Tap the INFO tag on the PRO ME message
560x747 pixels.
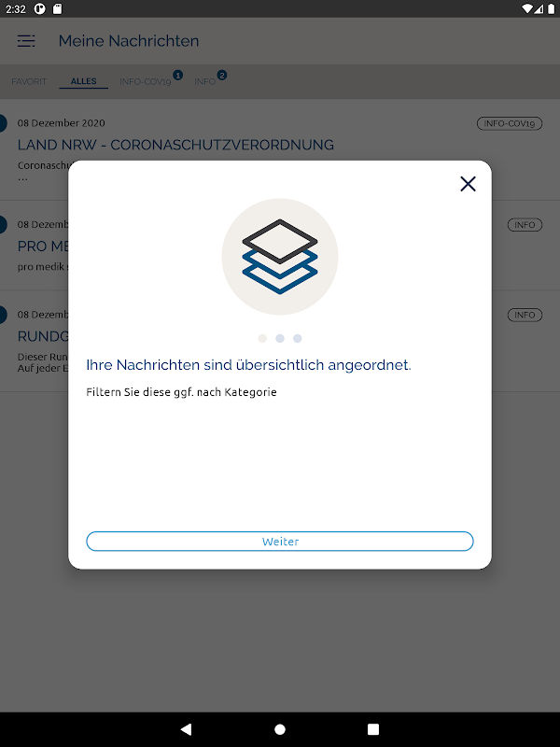(525, 225)
